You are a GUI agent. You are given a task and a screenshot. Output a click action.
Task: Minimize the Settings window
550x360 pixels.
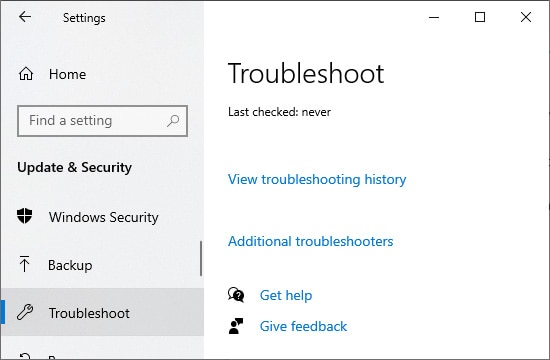pyautogui.click(x=434, y=17)
